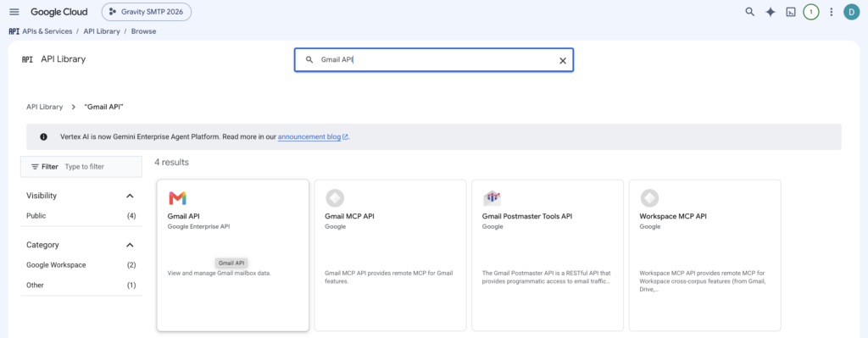
Task: Click the 4 results count text
Action: click(x=171, y=162)
